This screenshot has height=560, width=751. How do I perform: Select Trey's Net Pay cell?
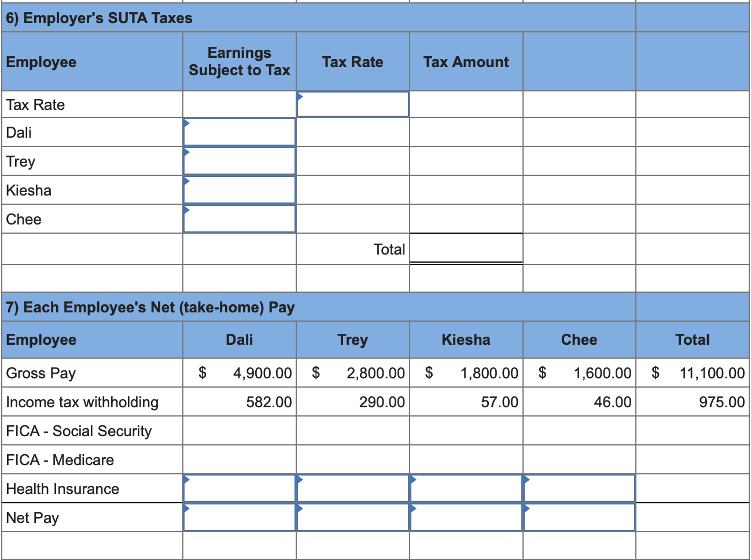(x=353, y=517)
